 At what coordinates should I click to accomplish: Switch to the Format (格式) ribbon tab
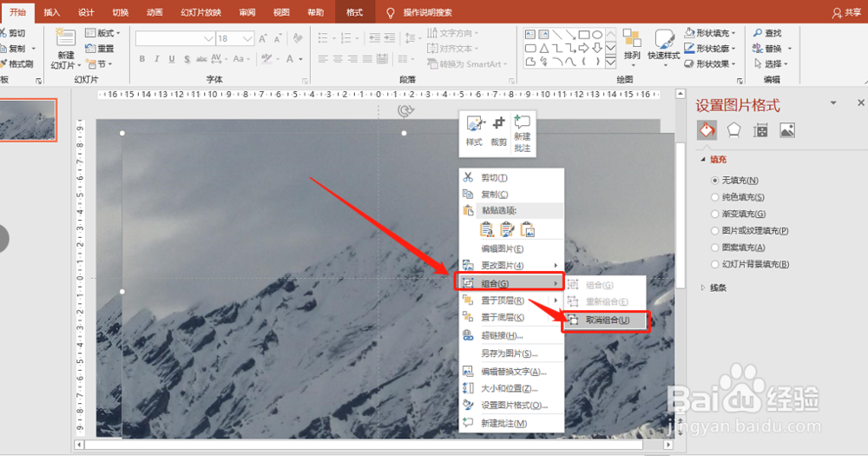pos(354,12)
